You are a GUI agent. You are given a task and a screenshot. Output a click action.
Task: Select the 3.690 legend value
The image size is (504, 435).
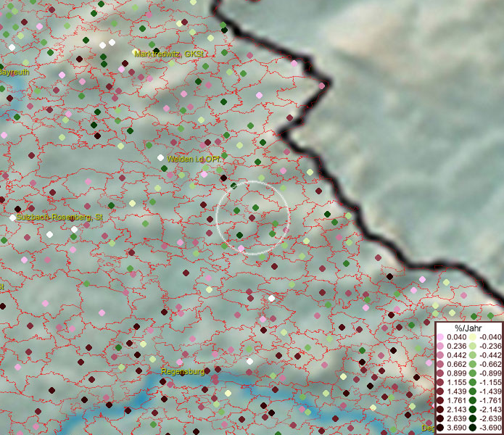tap(456, 428)
